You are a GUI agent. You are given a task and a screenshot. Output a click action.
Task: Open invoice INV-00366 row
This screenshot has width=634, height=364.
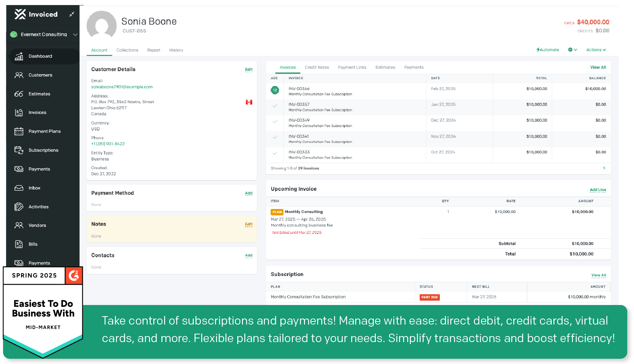[299, 89]
